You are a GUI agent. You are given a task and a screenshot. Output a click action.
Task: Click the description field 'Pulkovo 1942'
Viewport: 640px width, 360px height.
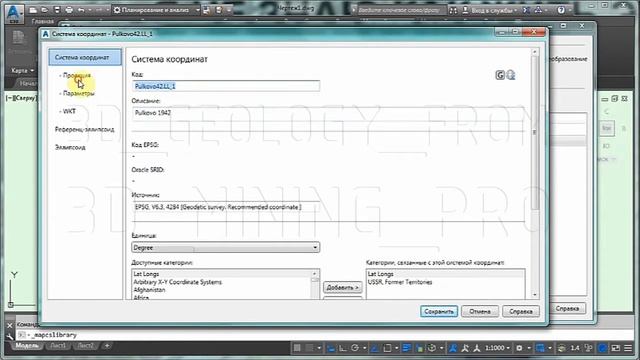click(x=329, y=118)
